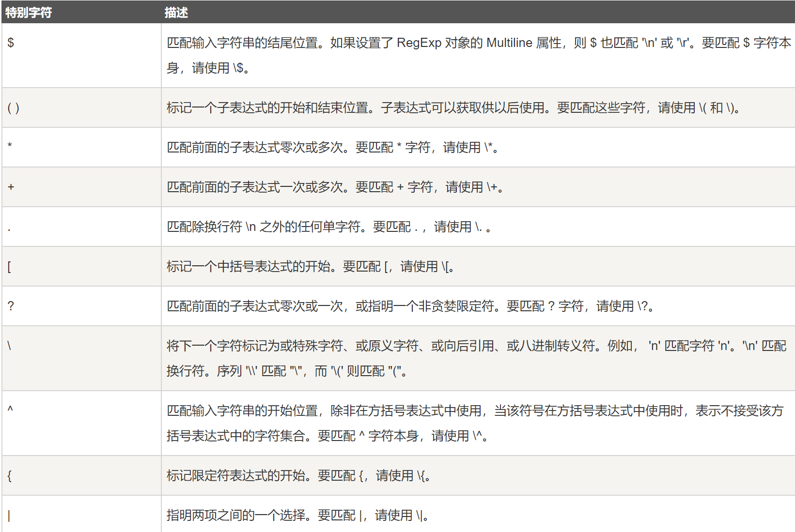Click the 特别字符 column header
The height and width of the screenshot is (532, 795).
[29, 13]
